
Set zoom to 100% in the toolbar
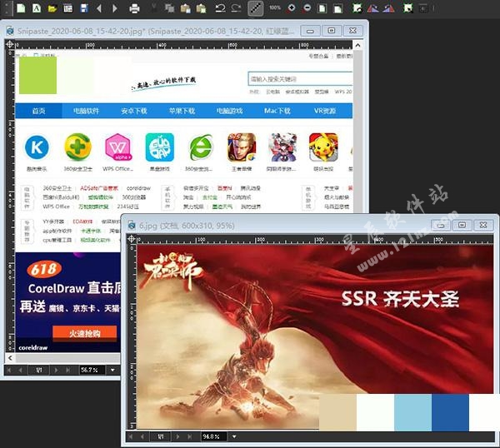(275, 8)
